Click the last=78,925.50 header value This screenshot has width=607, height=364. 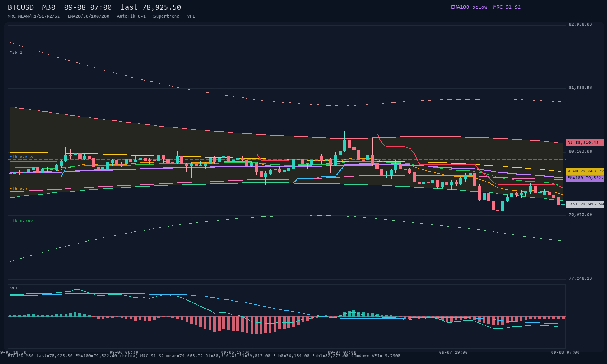[x=151, y=7]
